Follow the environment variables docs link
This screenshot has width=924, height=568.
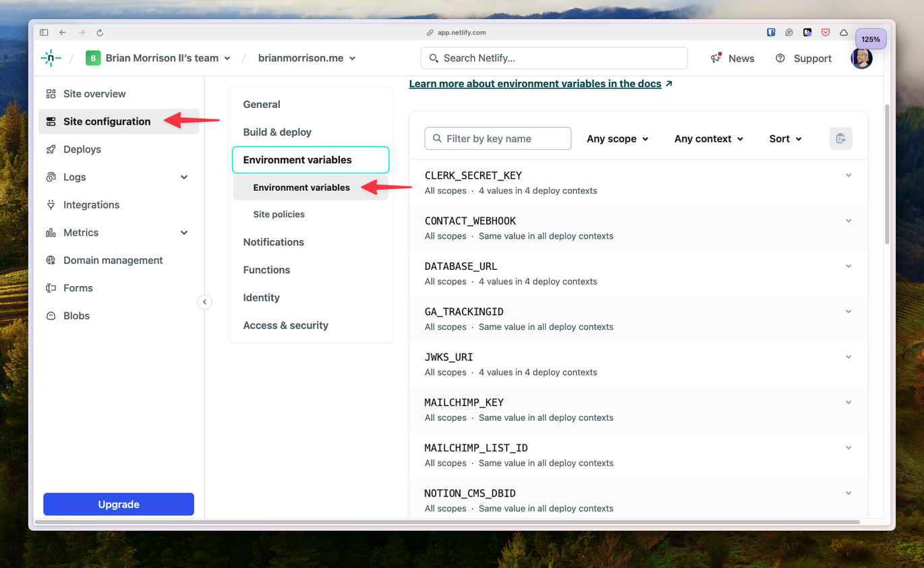coord(540,84)
